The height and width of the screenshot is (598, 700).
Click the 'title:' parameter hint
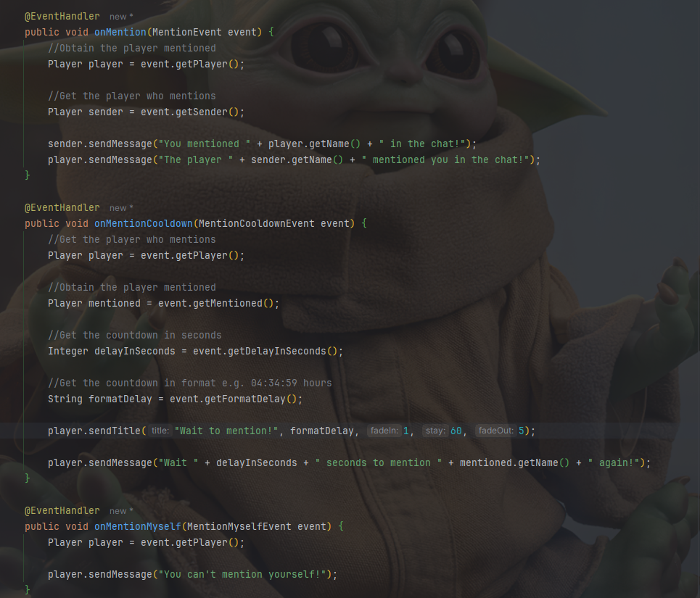[x=160, y=431]
